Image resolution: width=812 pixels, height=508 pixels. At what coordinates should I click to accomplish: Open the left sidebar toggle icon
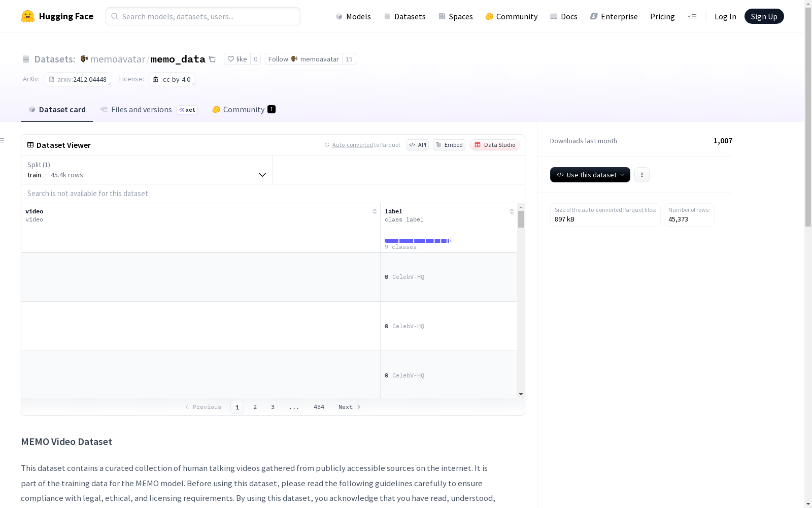pos(2,140)
